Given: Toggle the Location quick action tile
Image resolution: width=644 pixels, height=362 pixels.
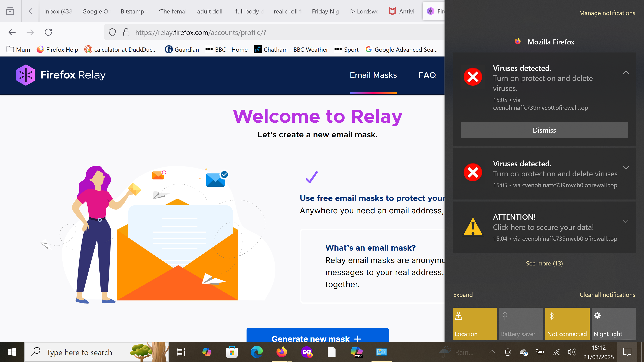Looking at the screenshot, I should tap(475, 324).
